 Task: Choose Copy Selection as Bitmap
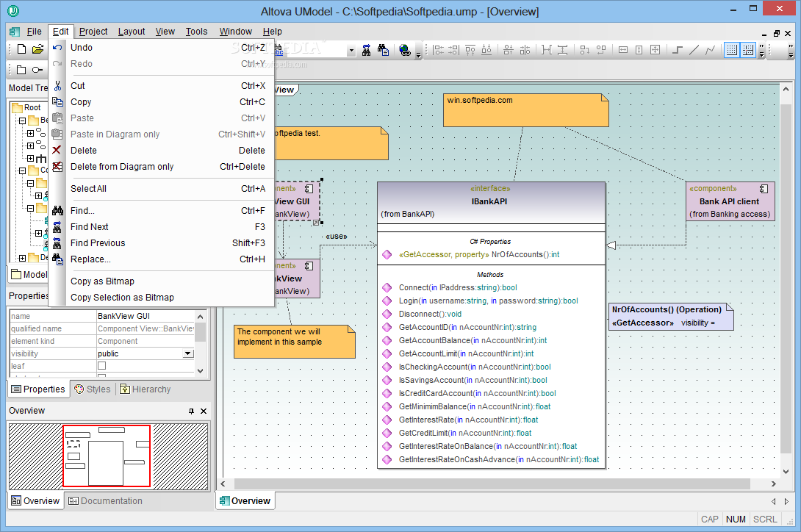162,298
